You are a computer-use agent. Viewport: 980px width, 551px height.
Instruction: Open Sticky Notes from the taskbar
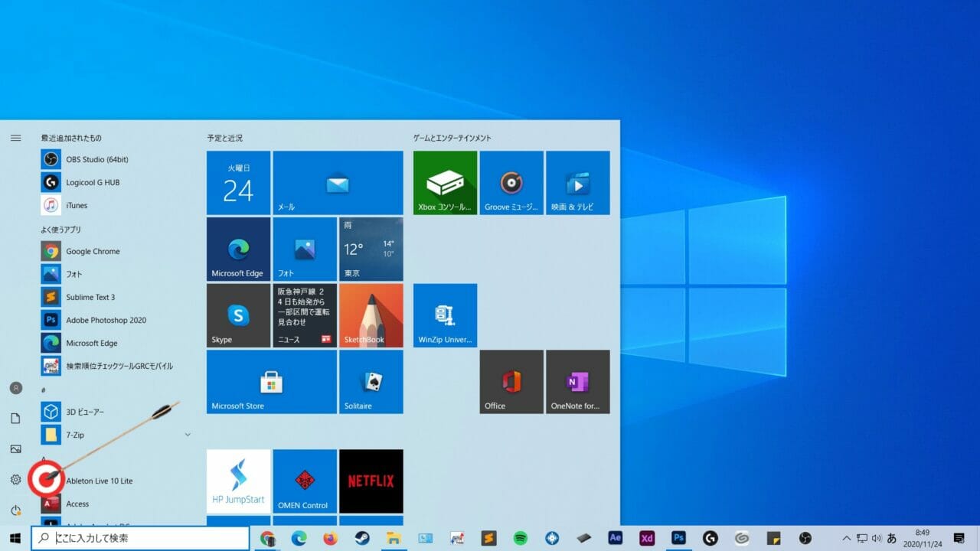point(773,538)
